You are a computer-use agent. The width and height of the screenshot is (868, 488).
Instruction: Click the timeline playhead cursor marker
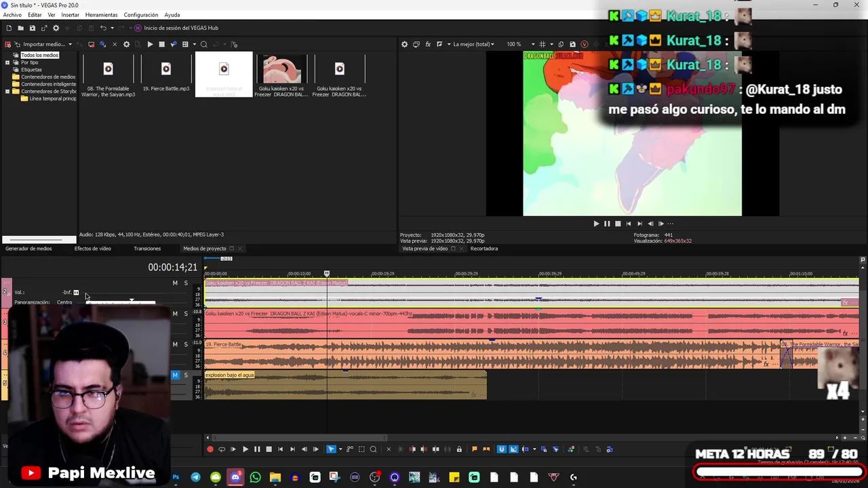click(327, 273)
